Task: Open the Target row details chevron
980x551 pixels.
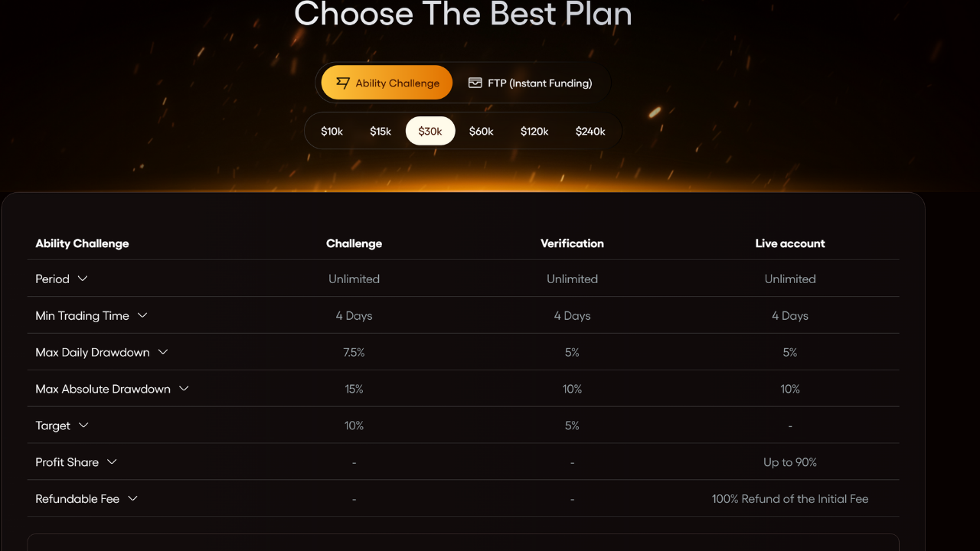Action: point(83,425)
